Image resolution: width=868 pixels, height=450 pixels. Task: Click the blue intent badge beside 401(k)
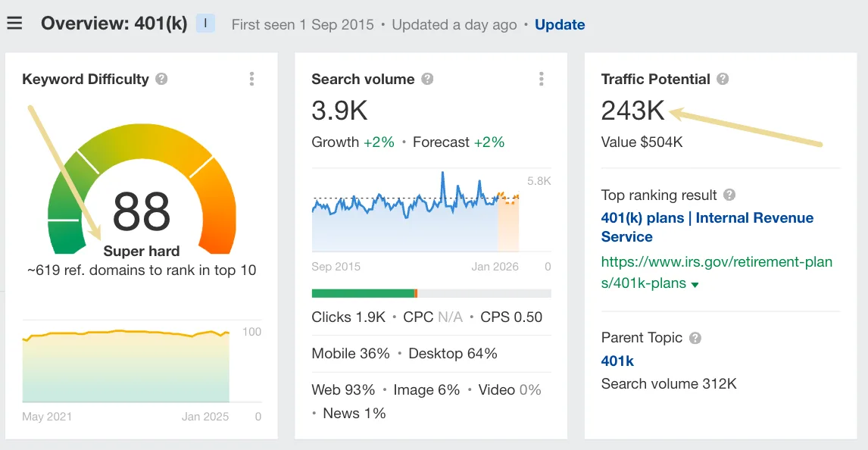click(x=205, y=23)
